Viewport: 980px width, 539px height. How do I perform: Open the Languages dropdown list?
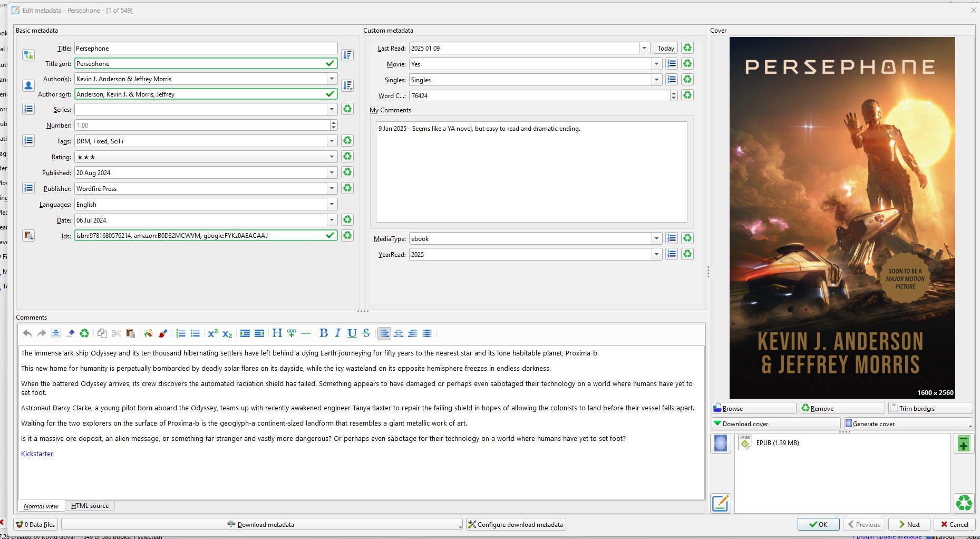332,204
